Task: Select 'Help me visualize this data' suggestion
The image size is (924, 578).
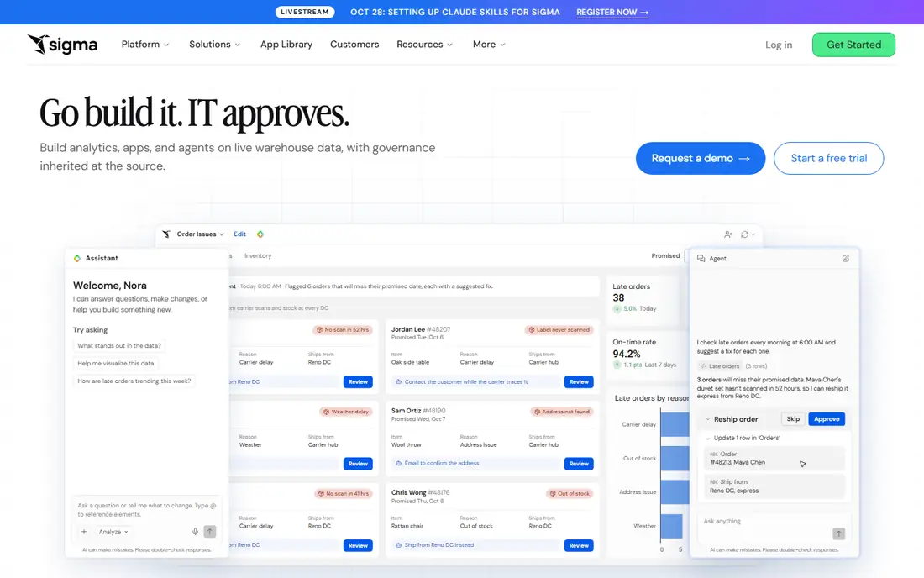Action: coord(116,364)
